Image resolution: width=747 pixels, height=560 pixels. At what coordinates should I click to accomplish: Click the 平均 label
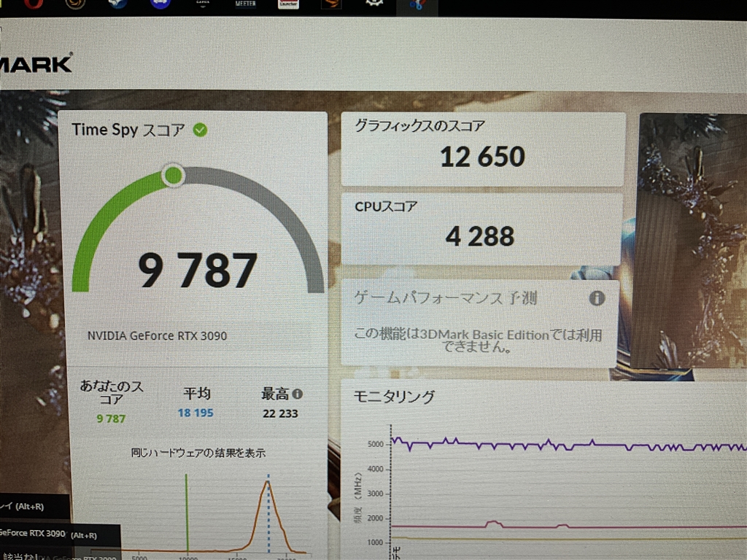tap(197, 393)
